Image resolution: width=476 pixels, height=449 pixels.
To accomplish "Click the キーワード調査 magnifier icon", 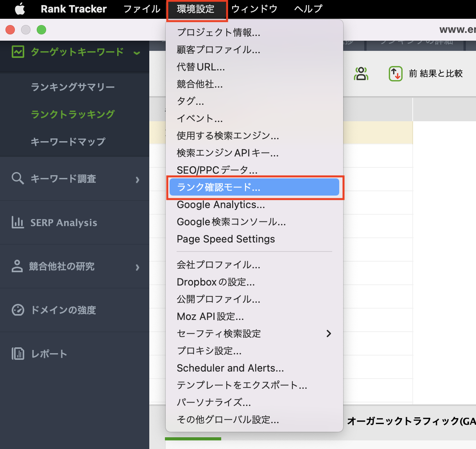I will 18,178.
